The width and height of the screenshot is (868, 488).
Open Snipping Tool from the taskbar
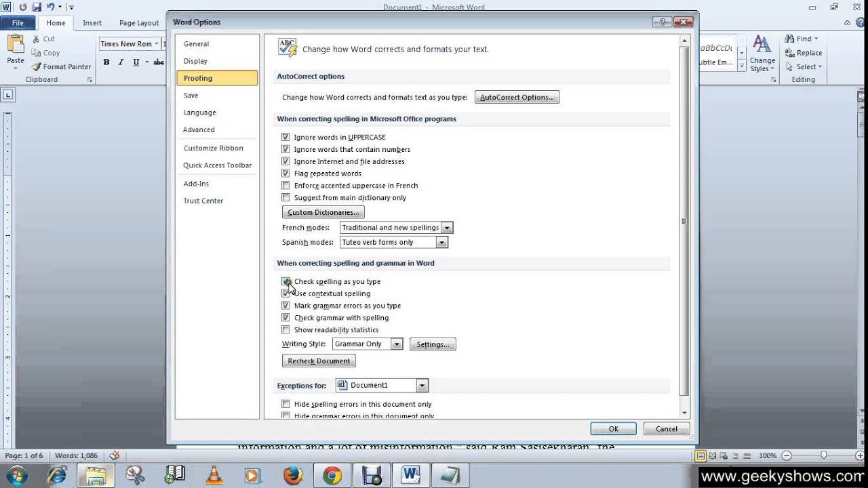[x=135, y=475]
